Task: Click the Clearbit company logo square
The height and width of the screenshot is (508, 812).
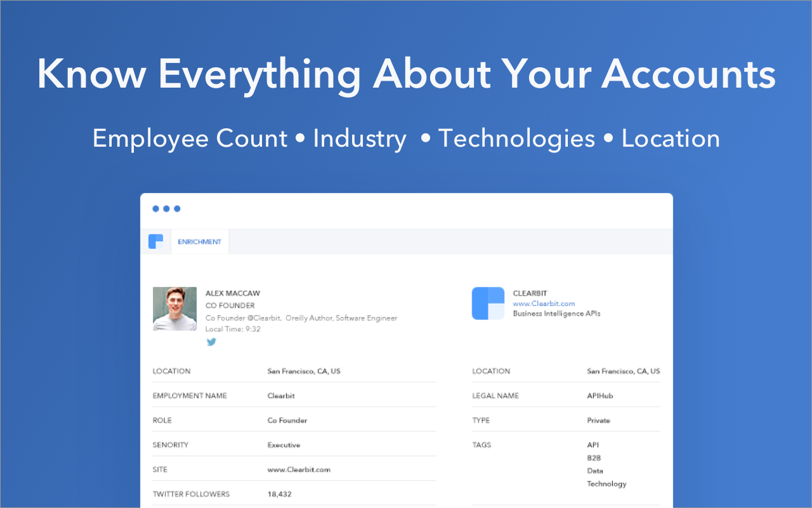Action: [x=487, y=303]
